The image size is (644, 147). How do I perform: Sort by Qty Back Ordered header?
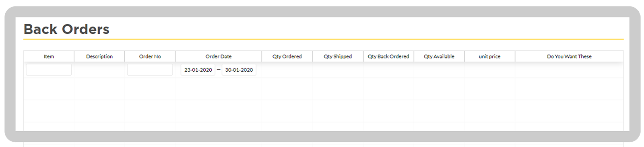(388, 56)
